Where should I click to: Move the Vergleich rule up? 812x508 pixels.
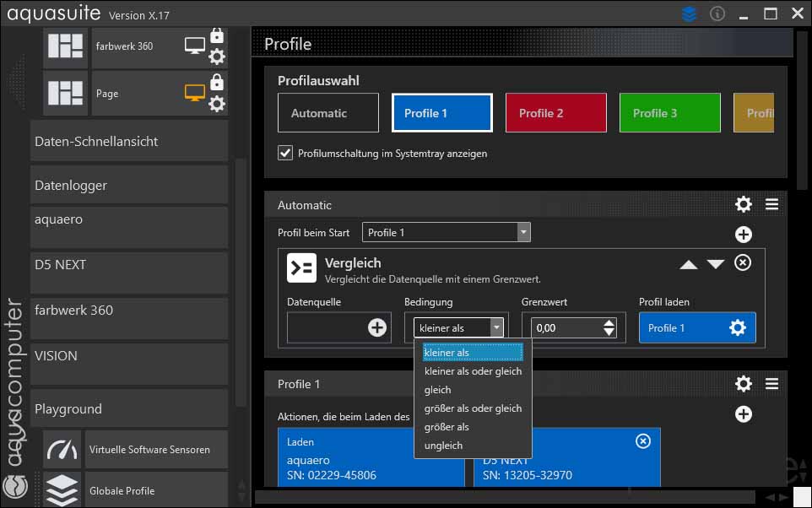pyautogui.click(x=689, y=265)
